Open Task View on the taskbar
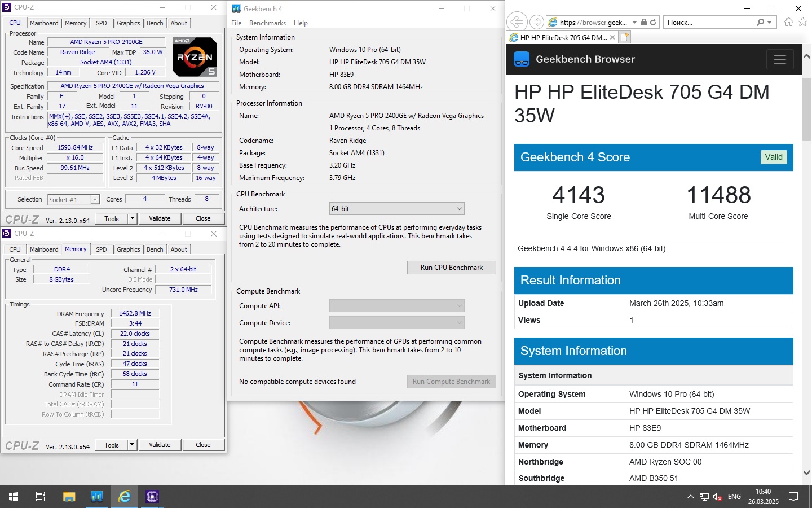Image resolution: width=812 pixels, height=508 pixels. click(x=41, y=497)
